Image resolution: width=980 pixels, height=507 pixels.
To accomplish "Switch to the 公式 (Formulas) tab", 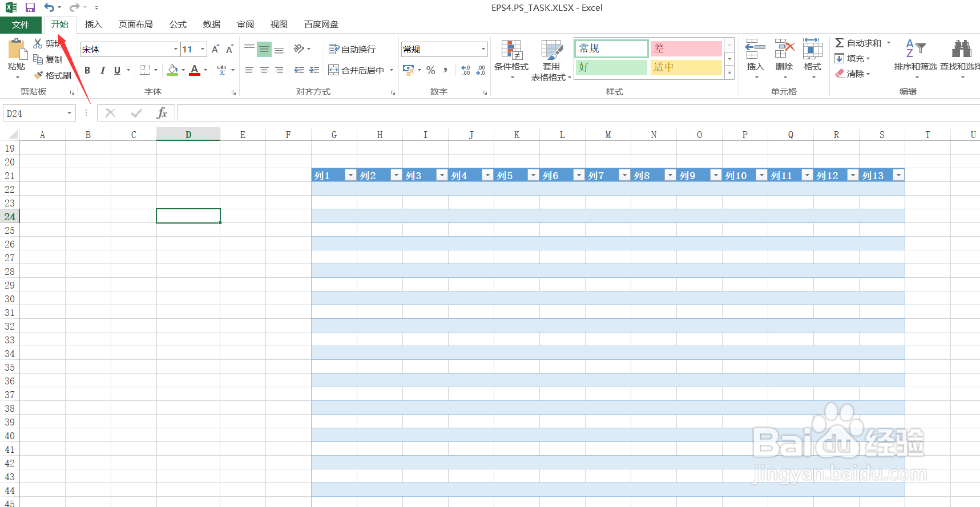I will pos(178,25).
